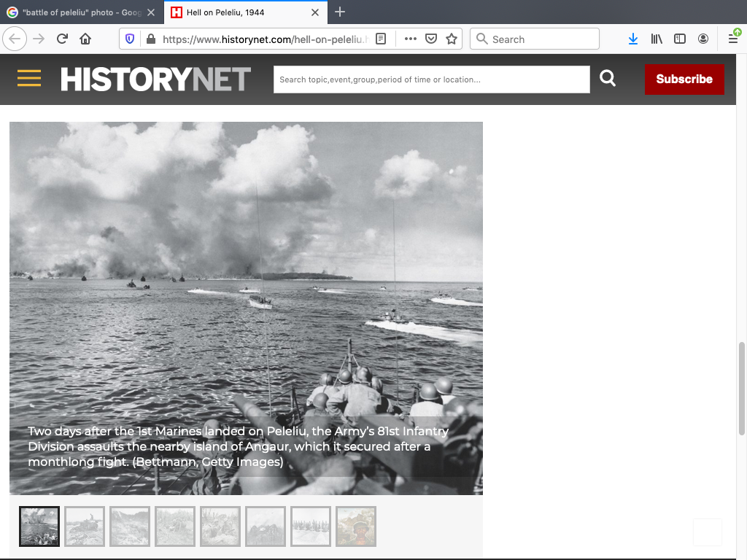Show the Library bookmarks and history menu
747x560 pixels.
click(657, 39)
